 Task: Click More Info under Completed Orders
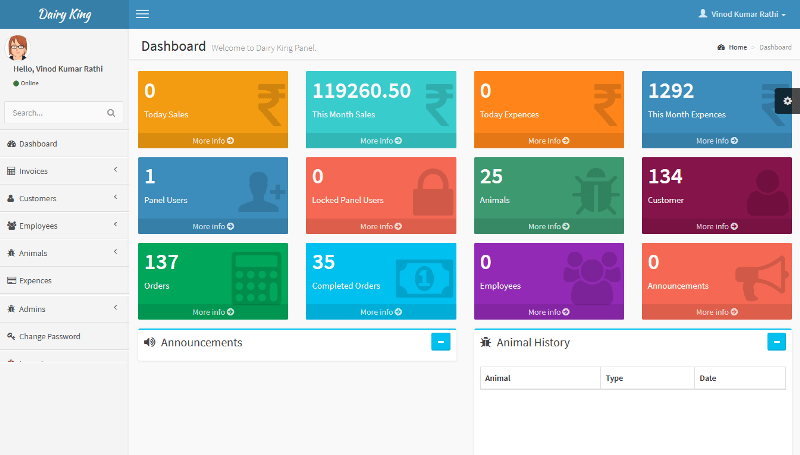[x=381, y=312]
